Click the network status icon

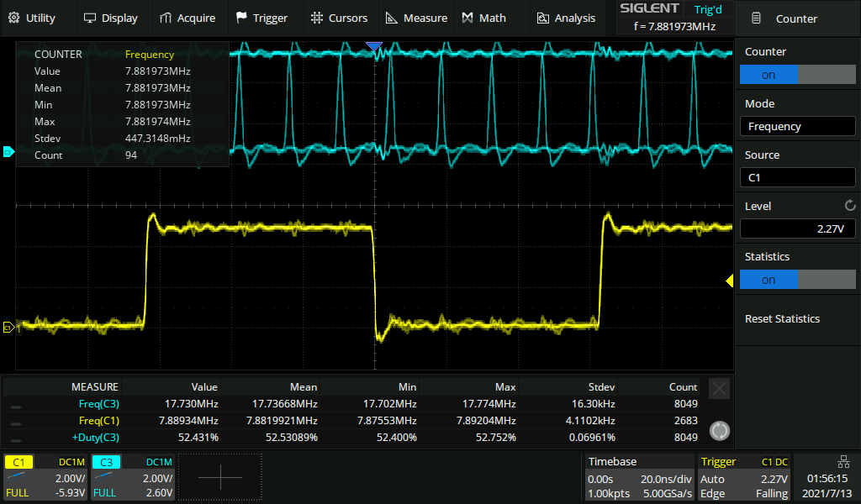[843, 462]
